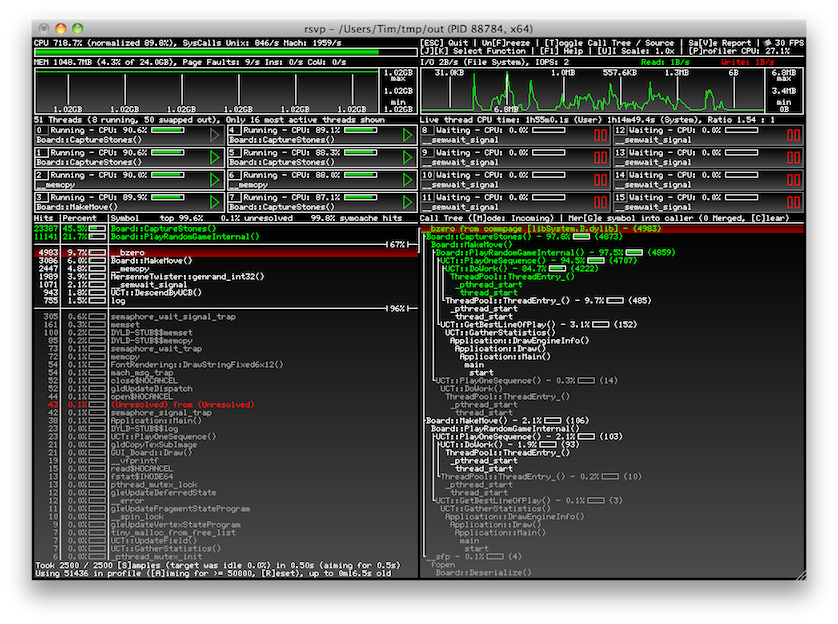Click the red pause icon for thread 10
The width and height of the screenshot is (838, 624).
point(600,180)
